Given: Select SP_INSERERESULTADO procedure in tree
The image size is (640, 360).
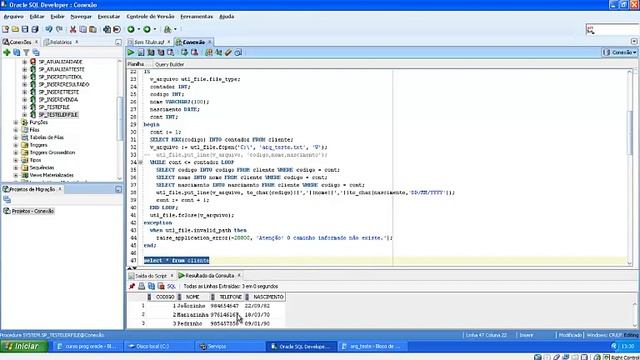Looking at the screenshot, I should [x=64, y=84].
